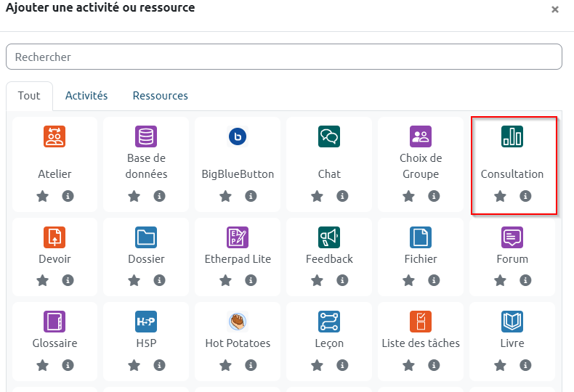The height and width of the screenshot is (392, 574).
Task: Open info for Base de données
Action: [159, 196]
